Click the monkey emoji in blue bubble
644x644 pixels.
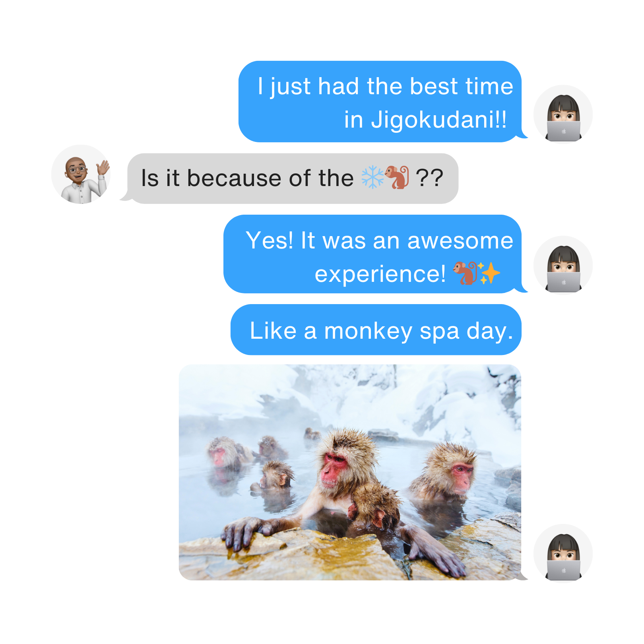[466, 273]
